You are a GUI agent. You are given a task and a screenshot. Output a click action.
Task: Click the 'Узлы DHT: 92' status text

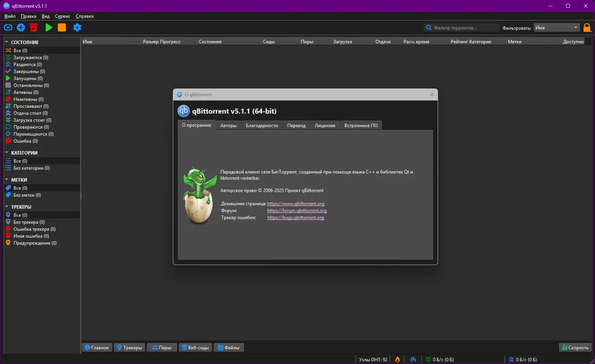(x=373, y=360)
